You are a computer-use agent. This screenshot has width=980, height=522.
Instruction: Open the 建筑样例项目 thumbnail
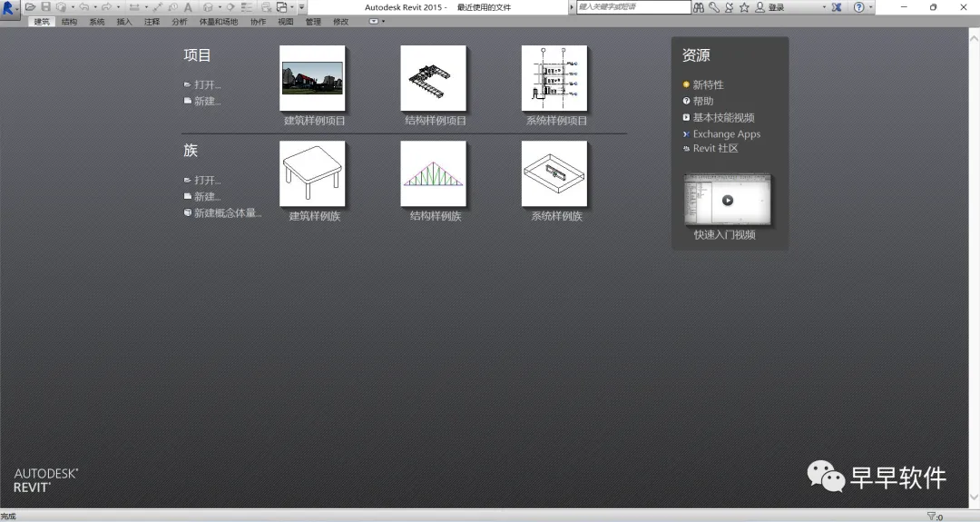click(x=312, y=78)
